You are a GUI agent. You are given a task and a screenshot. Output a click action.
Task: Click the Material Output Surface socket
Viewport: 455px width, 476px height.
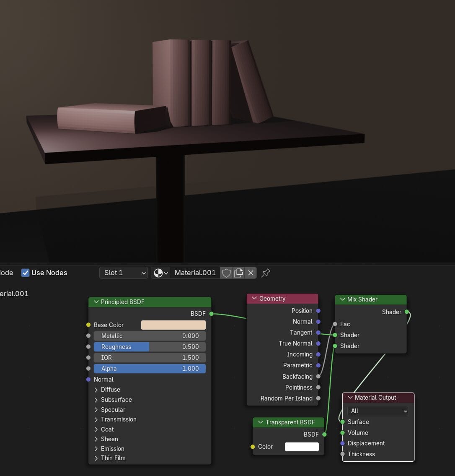click(x=343, y=422)
